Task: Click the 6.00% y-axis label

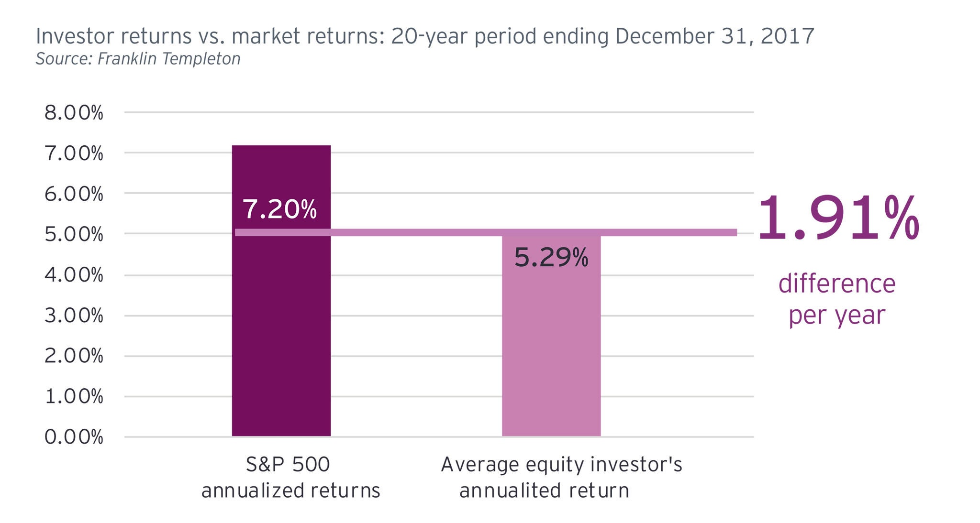Action: pyautogui.click(x=74, y=194)
